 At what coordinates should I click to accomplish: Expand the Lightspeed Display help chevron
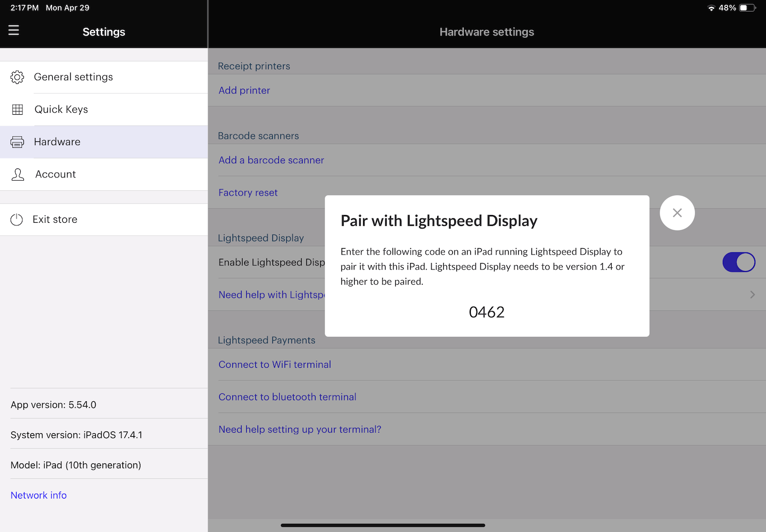coord(752,294)
